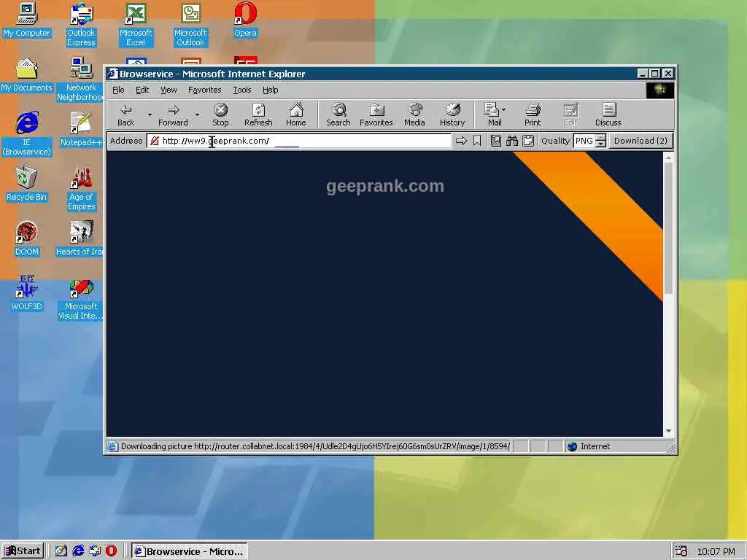Click the bookmark icon next to Go arrow
This screenshot has height=560, width=747.
477,141
